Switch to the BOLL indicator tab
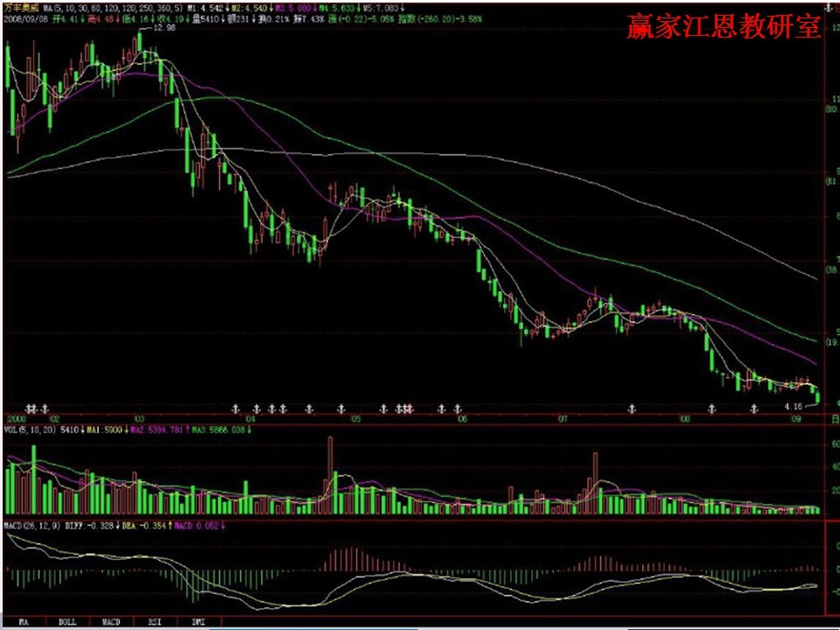Image resolution: width=840 pixels, height=630 pixels. tap(67, 622)
